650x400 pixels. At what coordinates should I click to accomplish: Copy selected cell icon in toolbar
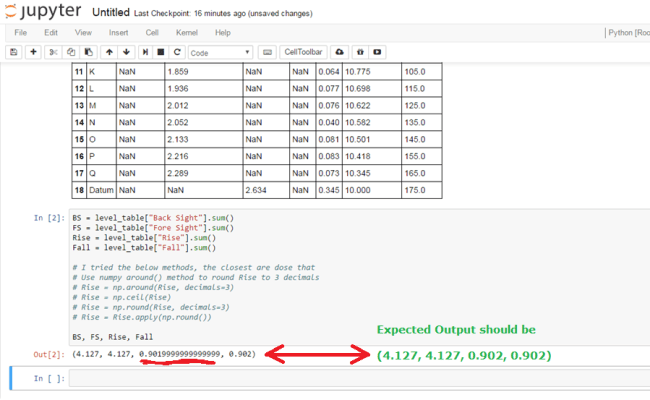tap(71, 52)
